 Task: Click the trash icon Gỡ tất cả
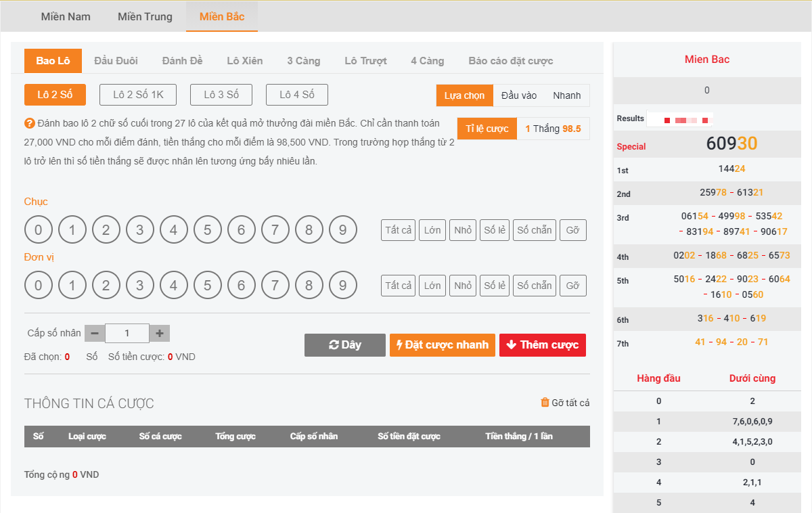coord(545,403)
